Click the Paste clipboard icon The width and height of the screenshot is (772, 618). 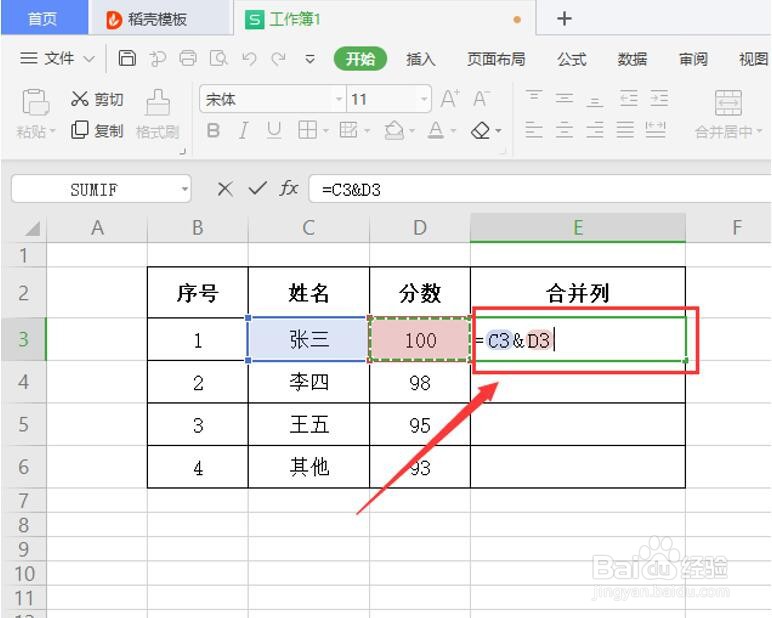(x=35, y=102)
